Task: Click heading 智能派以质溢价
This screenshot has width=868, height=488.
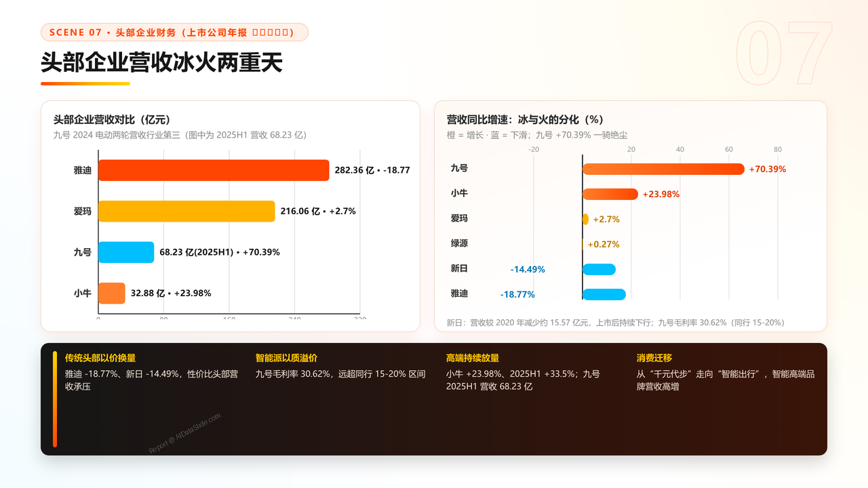Action: click(x=286, y=358)
